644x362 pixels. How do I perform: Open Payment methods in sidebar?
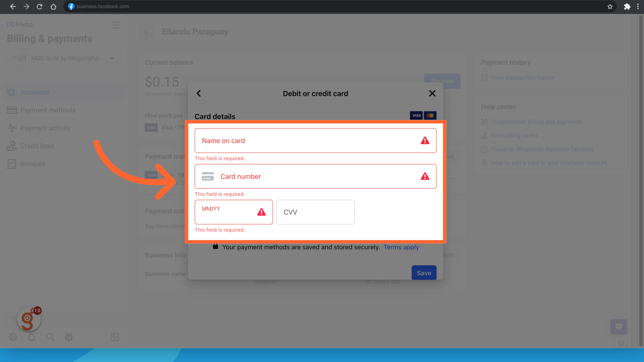point(48,110)
